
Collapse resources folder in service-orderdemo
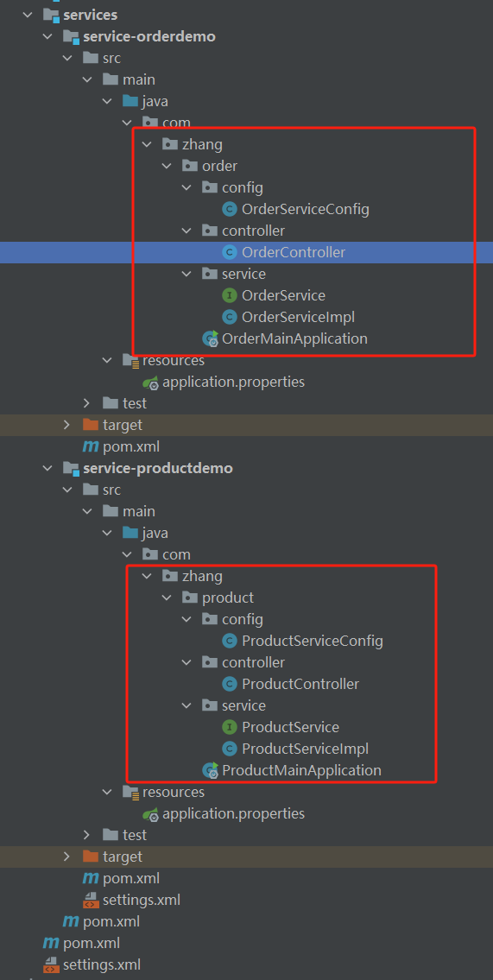pyautogui.click(x=107, y=360)
